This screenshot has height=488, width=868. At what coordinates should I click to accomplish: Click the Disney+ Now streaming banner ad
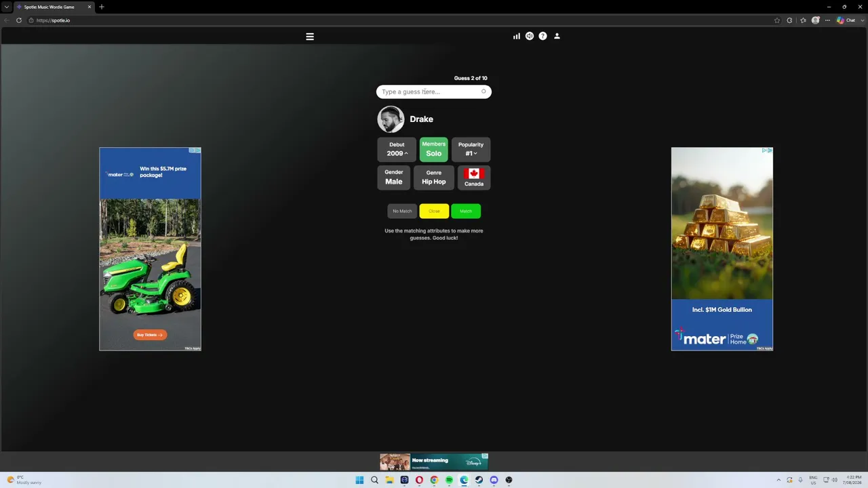[x=434, y=462]
